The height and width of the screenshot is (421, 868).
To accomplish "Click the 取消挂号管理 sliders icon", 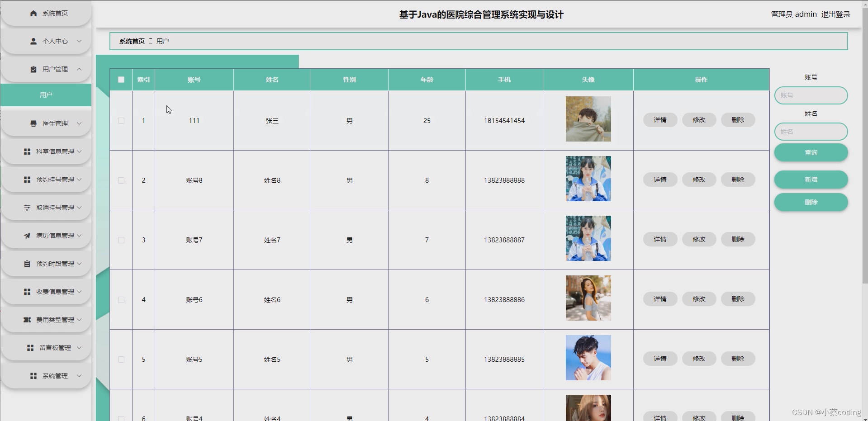I will (x=26, y=207).
